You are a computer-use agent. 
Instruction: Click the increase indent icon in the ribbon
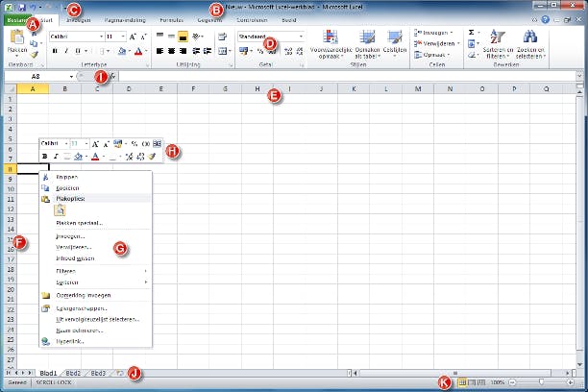(x=208, y=51)
